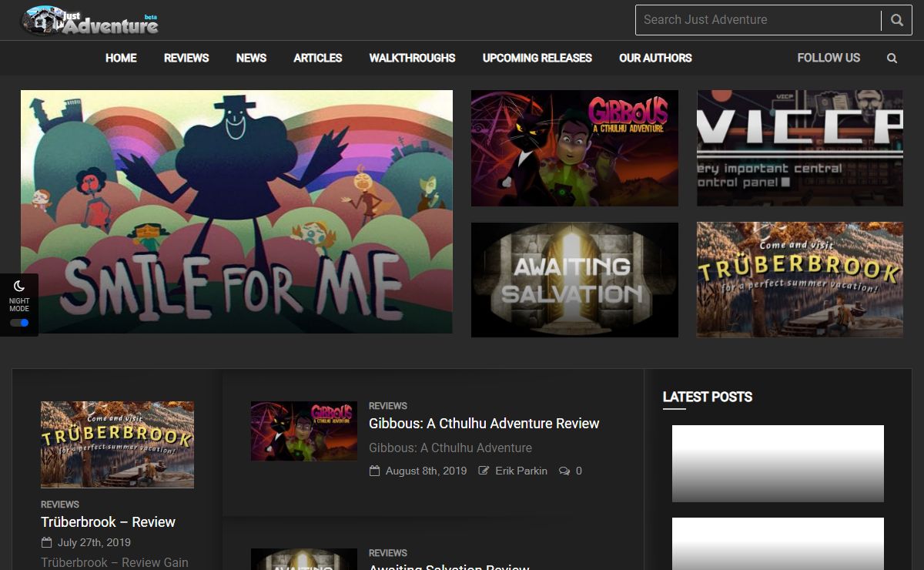
Task: Open the VICCP featured tile
Action: click(800, 148)
